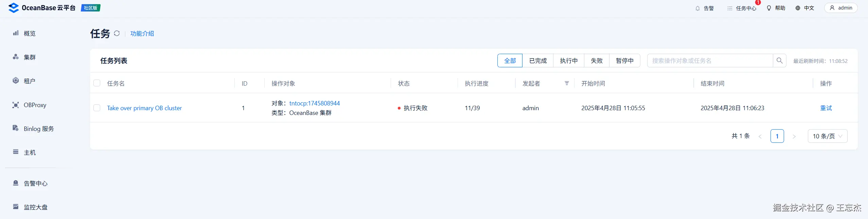This screenshot has height=219, width=868.
Task: Open the 主机 host icon in sidebar
Action: [16, 152]
